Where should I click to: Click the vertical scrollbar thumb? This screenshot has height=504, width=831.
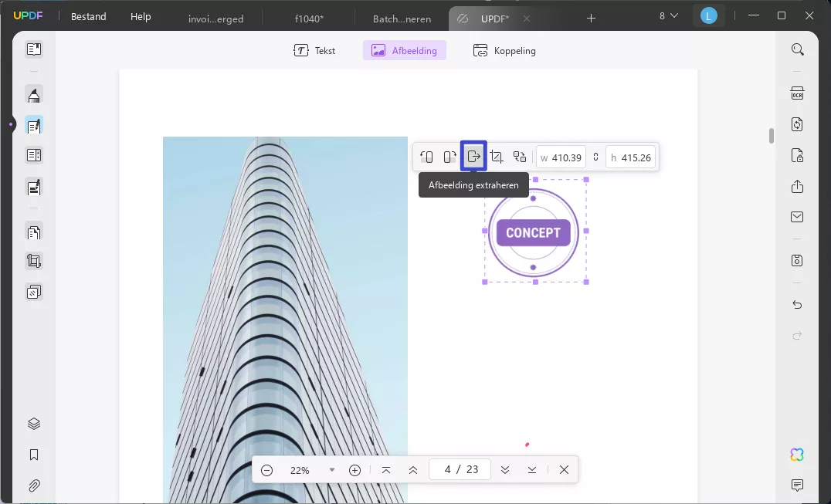click(x=771, y=136)
